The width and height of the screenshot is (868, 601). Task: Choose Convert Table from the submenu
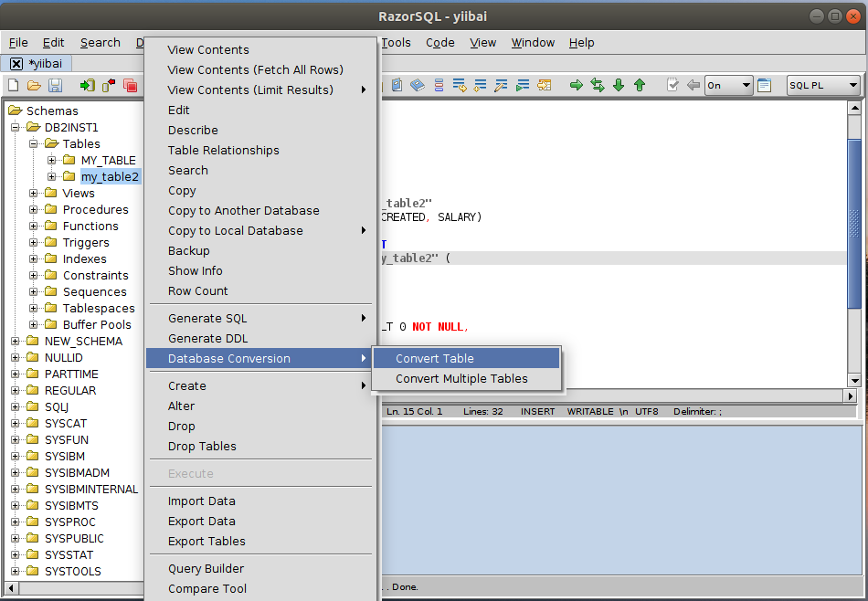pos(466,359)
